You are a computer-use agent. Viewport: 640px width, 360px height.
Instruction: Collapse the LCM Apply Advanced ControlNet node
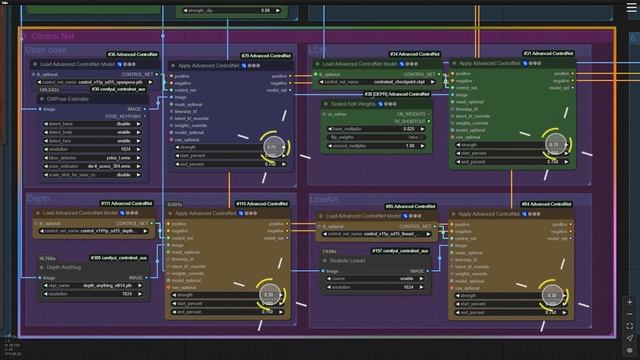[454, 63]
